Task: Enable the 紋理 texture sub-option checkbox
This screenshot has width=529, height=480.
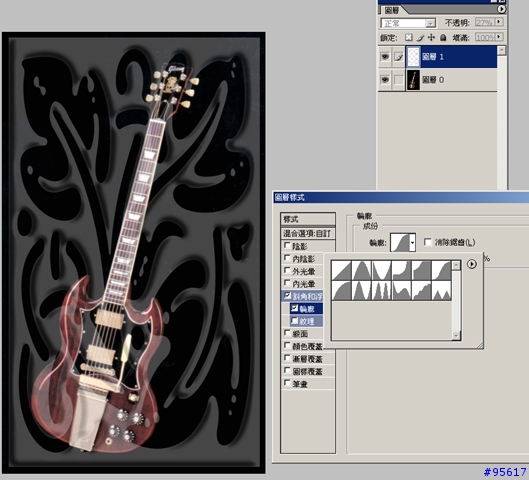Action: (295, 320)
